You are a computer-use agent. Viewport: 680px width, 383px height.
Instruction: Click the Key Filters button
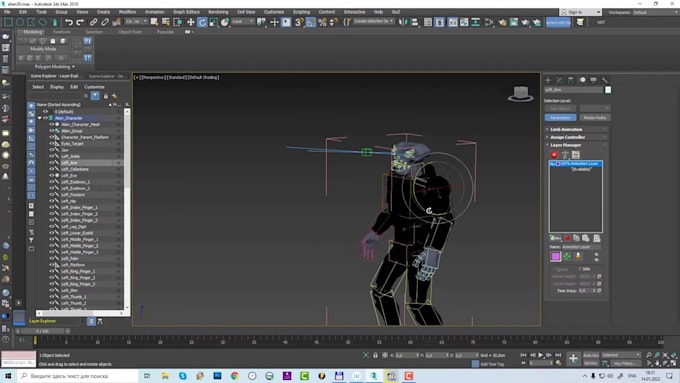tap(626, 363)
